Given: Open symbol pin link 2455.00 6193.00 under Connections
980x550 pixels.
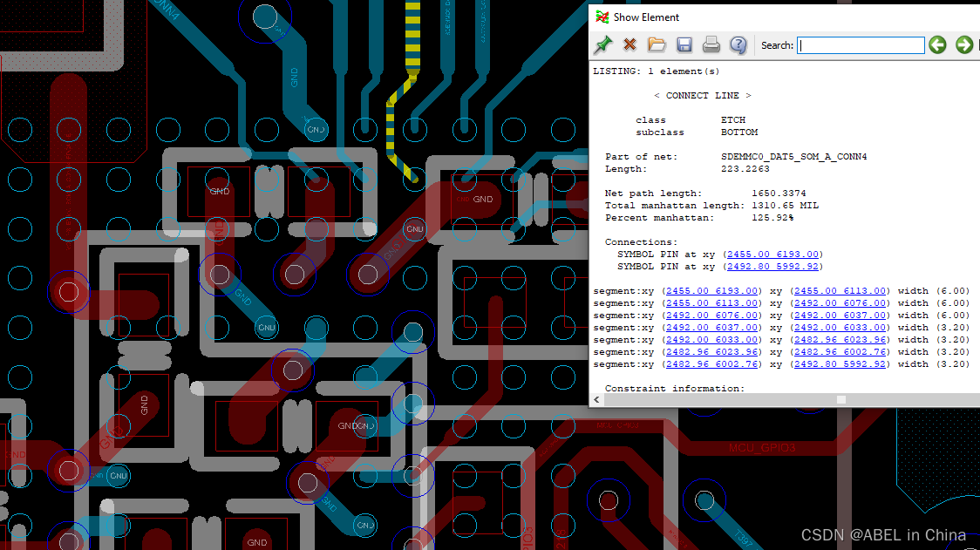Looking at the screenshot, I should (772, 255).
